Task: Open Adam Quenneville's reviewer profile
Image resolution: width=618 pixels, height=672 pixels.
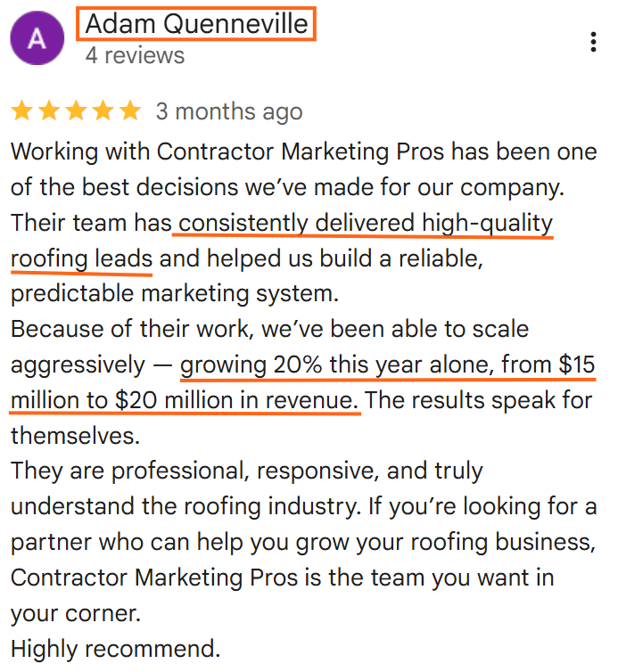Action: coord(196,25)
